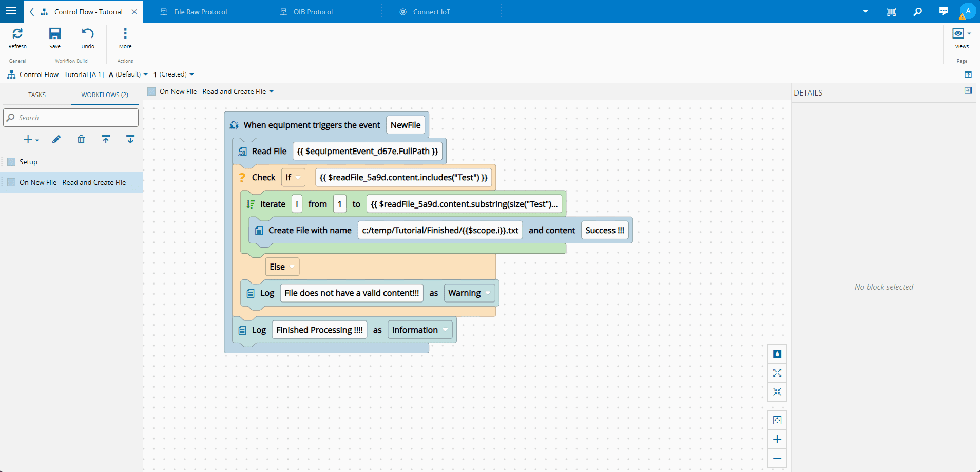Click the pencil edit workflow icon
Viewport: 980px width, 472px height.
coord(56,140)
